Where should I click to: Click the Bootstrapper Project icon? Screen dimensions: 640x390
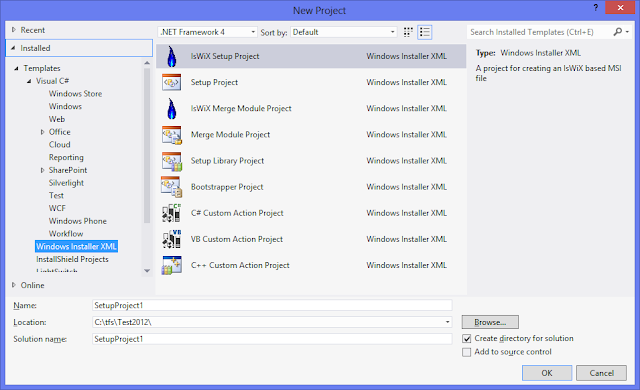[171, 187]
